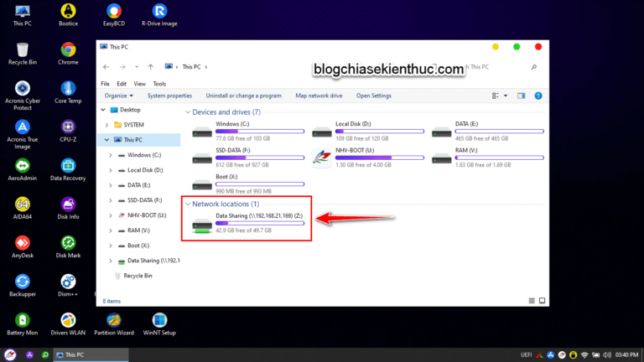Launch the Dism++ desktop icon
The height and width of the screenshot is (362, 644).
pos(68,286)
